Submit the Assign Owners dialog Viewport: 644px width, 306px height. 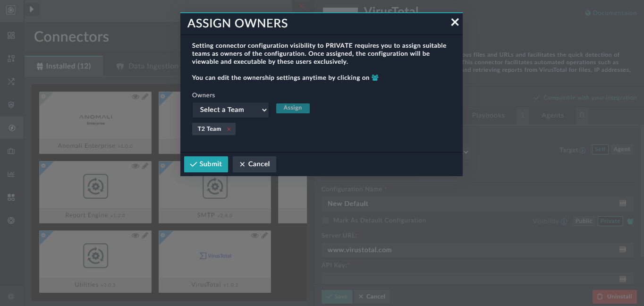tap(206, 164)
